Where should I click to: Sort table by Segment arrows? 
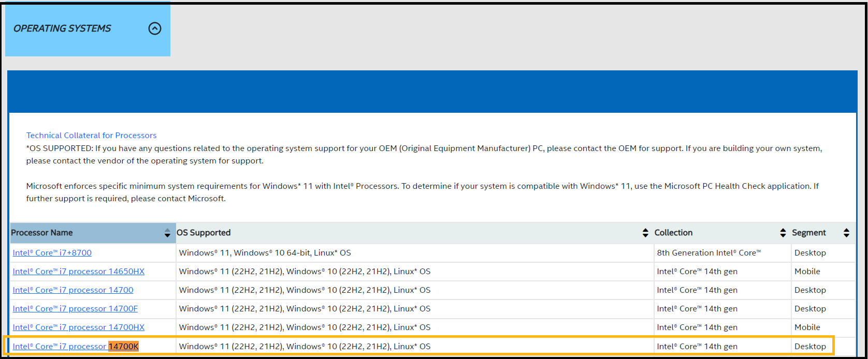tap(846, 233)
